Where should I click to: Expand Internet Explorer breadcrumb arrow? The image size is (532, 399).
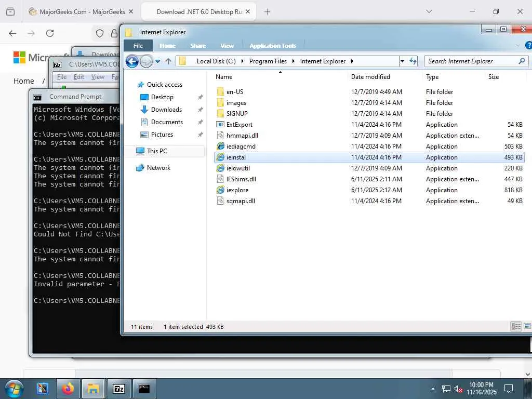pyautogui.click(x=352, y=61)
